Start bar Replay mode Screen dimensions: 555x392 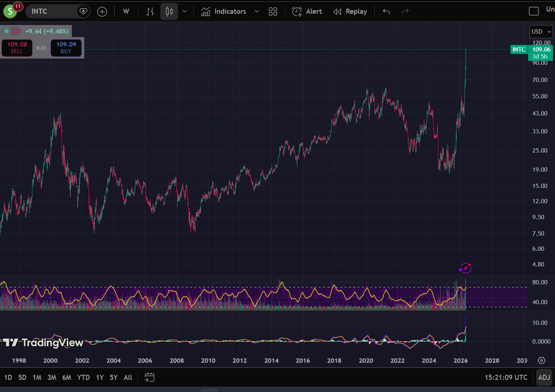(x=350, y=11)
